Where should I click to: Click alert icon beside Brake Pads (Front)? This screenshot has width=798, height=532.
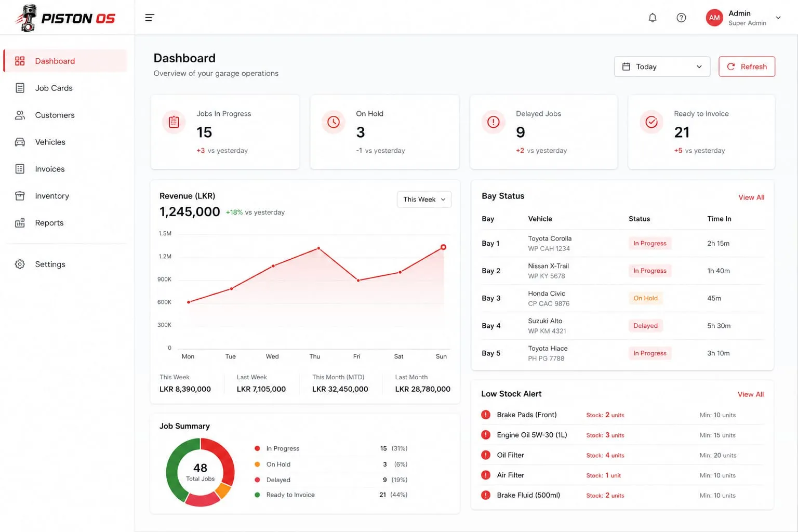point(486,415)
